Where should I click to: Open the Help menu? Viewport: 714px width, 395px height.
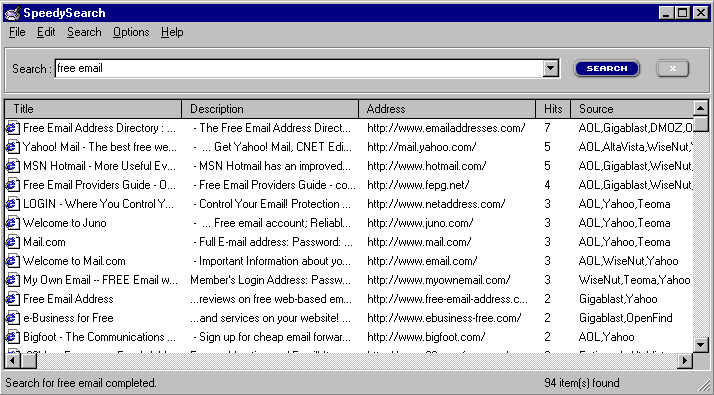point(172,32)
